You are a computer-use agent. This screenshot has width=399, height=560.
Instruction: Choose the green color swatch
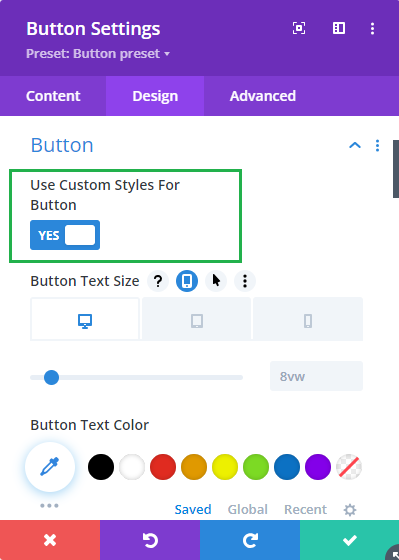pyautogui.click(x=256, y=467)
